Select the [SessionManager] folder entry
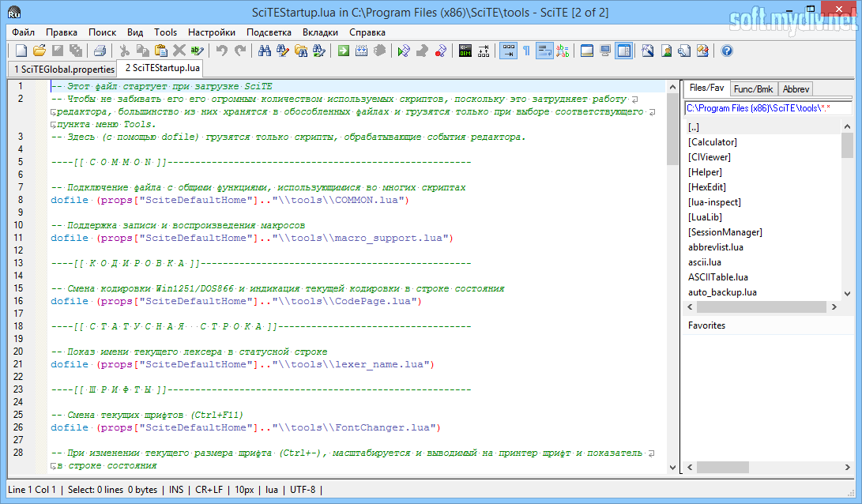 point(725,232)
